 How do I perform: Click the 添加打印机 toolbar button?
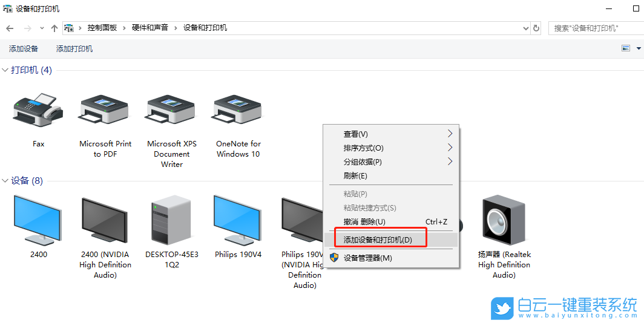tap(74, 49)
